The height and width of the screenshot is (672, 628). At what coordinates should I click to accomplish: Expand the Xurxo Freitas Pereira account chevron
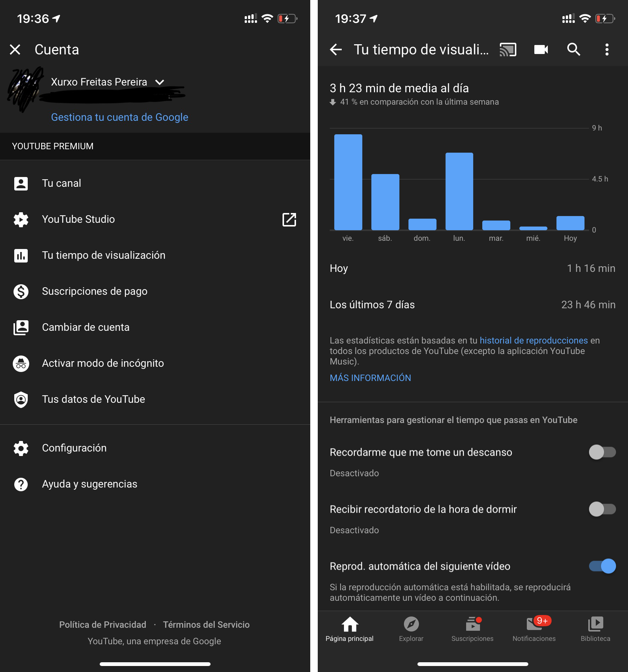click(160, 82)
